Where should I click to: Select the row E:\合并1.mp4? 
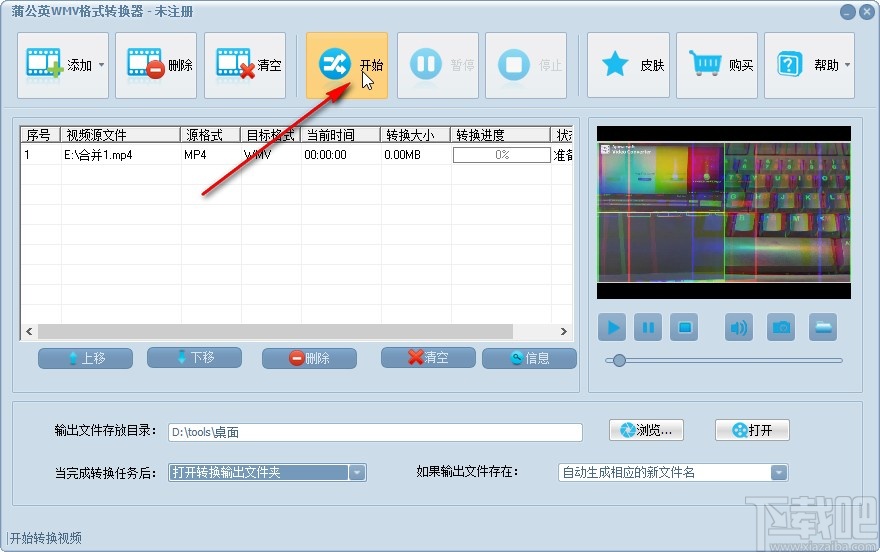coord(297,155)
